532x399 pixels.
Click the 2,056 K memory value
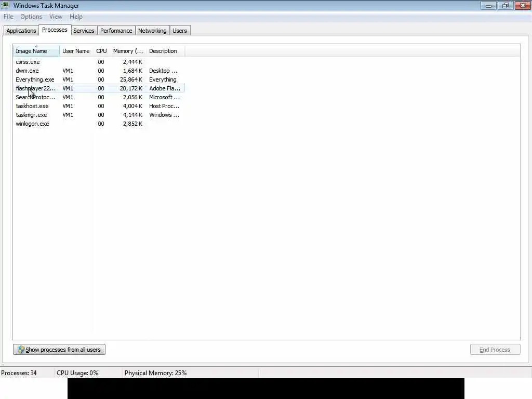(x=132, y=97)
